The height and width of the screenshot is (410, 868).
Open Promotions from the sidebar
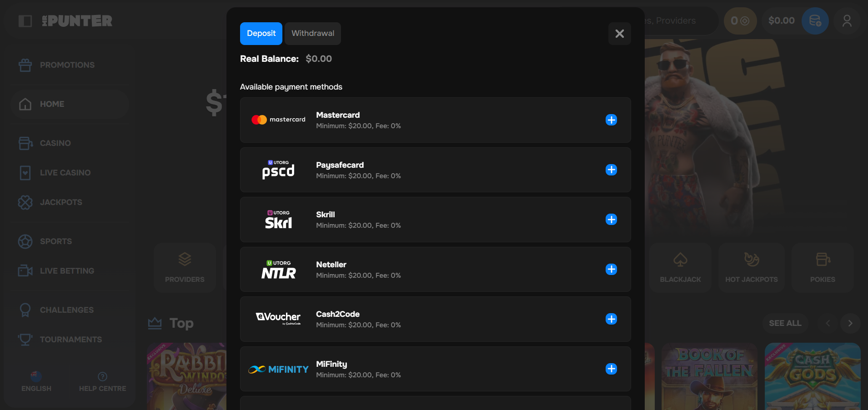tap(67, 65)
